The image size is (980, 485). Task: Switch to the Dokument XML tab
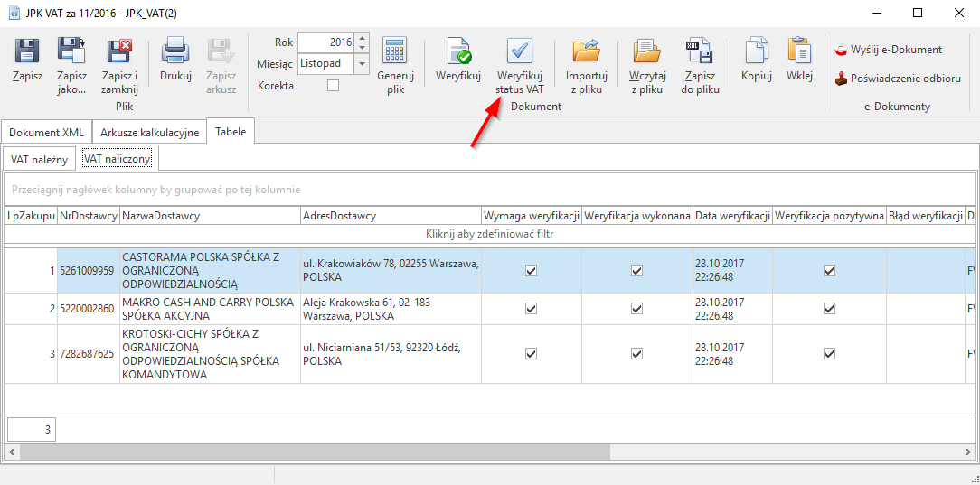click(x=46, y=133)
